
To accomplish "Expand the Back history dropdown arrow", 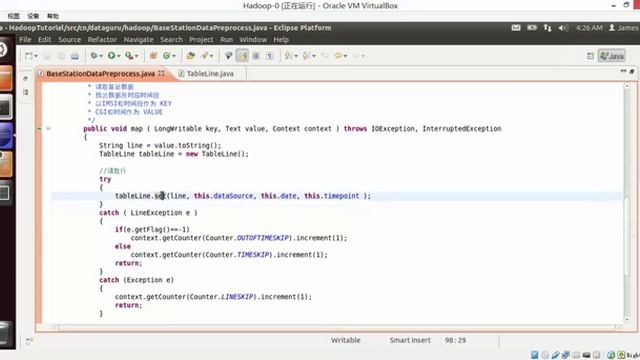I will coord(345,56).
